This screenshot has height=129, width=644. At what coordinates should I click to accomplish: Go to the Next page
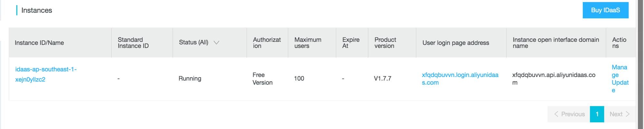point(619,114)
